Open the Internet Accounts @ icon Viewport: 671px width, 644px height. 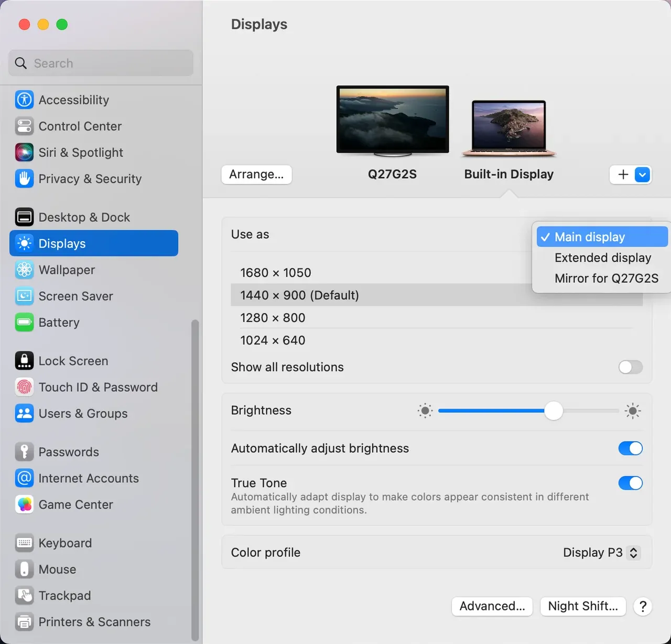point(24,478)
